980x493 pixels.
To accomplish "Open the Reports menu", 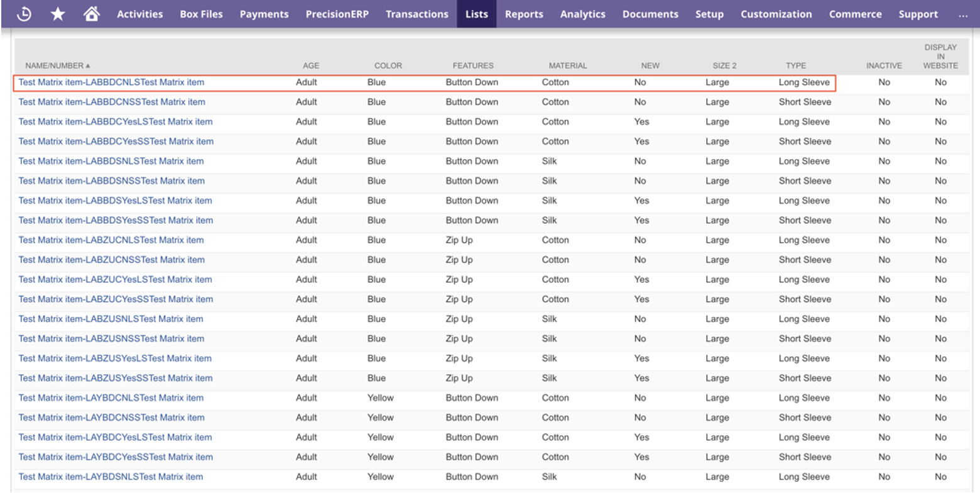I will click(524, 14).
